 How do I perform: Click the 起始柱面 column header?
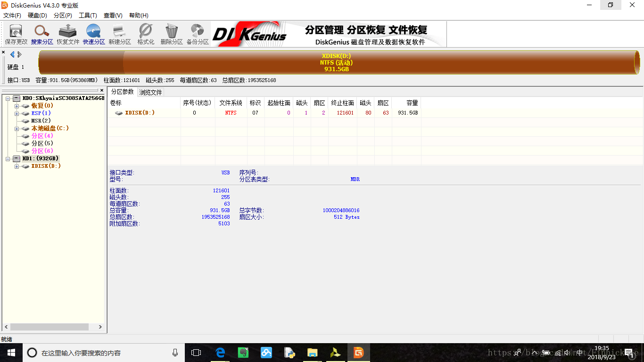(x=279, y=103)
